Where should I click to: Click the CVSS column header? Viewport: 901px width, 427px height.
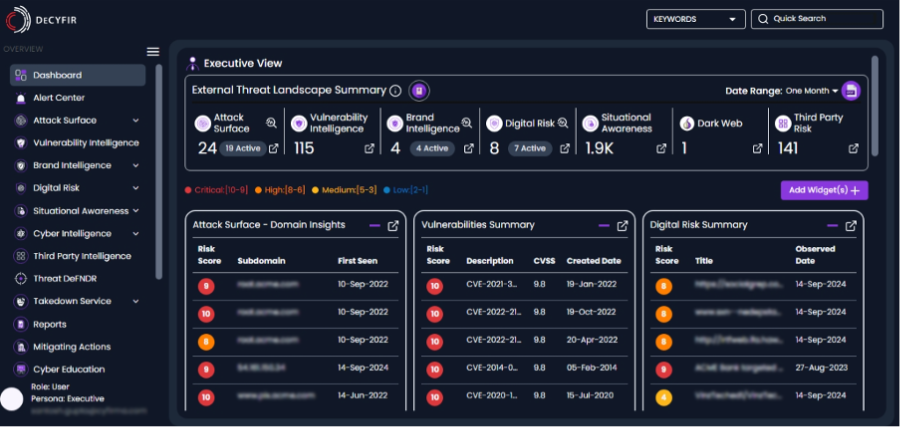point(544,261)
